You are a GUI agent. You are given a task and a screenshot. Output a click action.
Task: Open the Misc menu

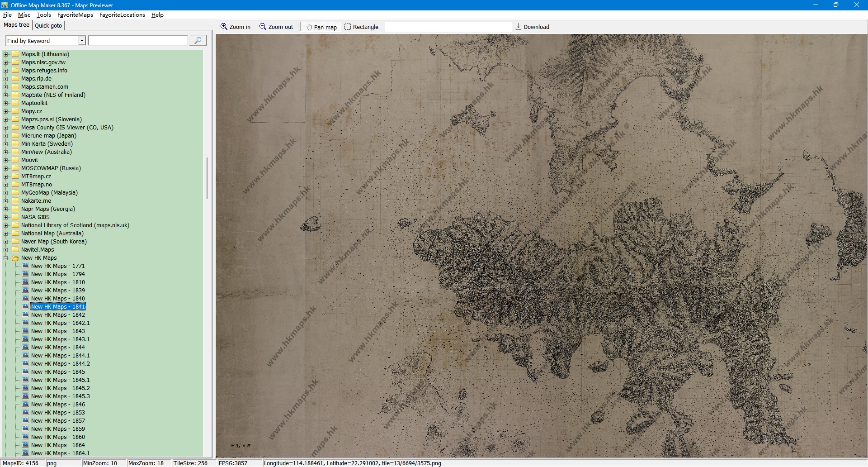tap(24, 15)
